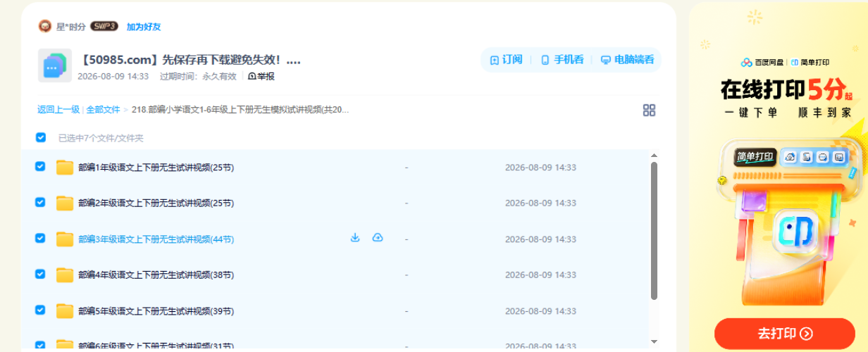The height and width of the screenshot is (352, 868).
Task: Click the 订阅 subscribe button
Action: [507, 60]
